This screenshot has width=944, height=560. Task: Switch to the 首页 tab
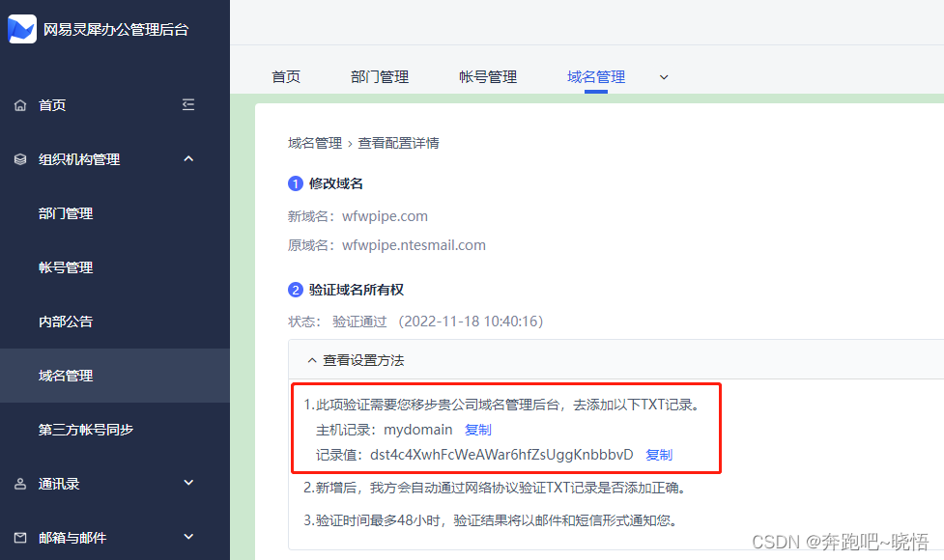click(x=286, y=77)
